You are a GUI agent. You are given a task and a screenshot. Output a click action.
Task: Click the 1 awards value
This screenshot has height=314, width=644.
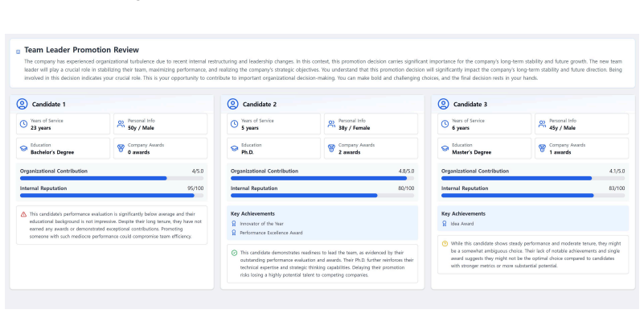click(x=560, y=152)
